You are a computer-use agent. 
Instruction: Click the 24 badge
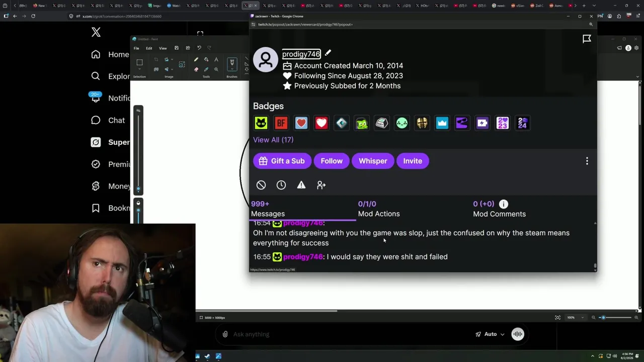coord(523,123)
